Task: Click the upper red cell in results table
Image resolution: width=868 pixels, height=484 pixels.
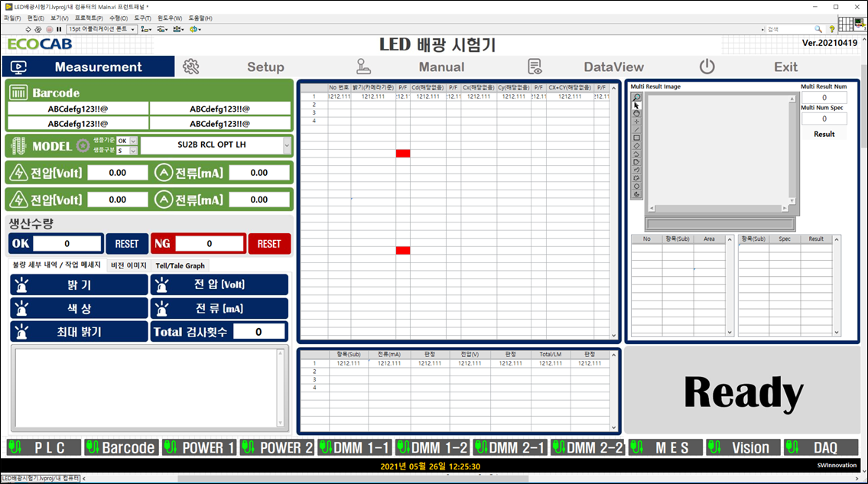Action: 403,154
